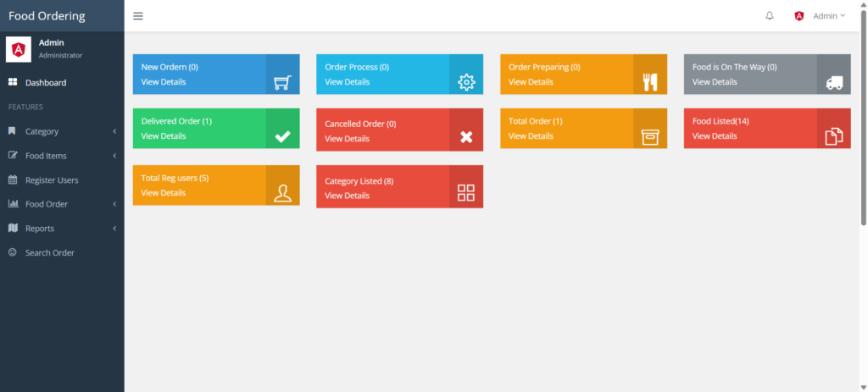
Task: Open Register Users from sidebar
Action: tap(52, 180)
